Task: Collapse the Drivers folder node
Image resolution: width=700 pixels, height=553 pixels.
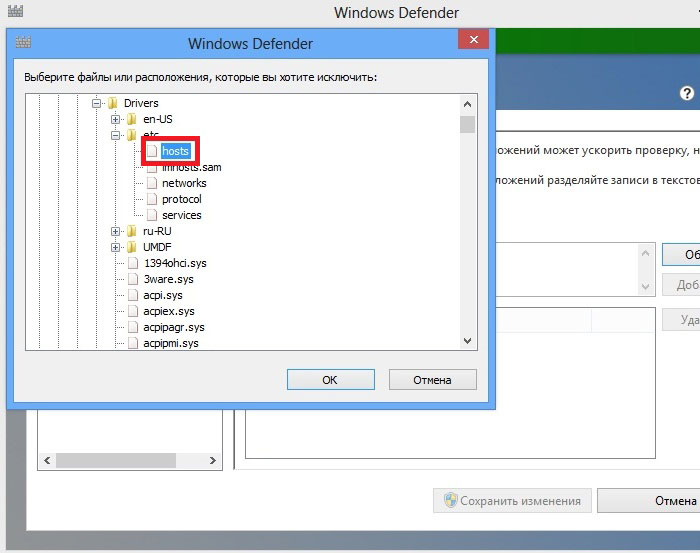Action: 96,104
